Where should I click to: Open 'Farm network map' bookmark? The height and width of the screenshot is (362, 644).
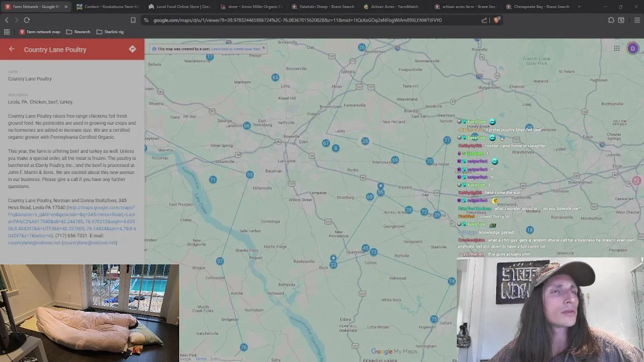coord(40,32)
